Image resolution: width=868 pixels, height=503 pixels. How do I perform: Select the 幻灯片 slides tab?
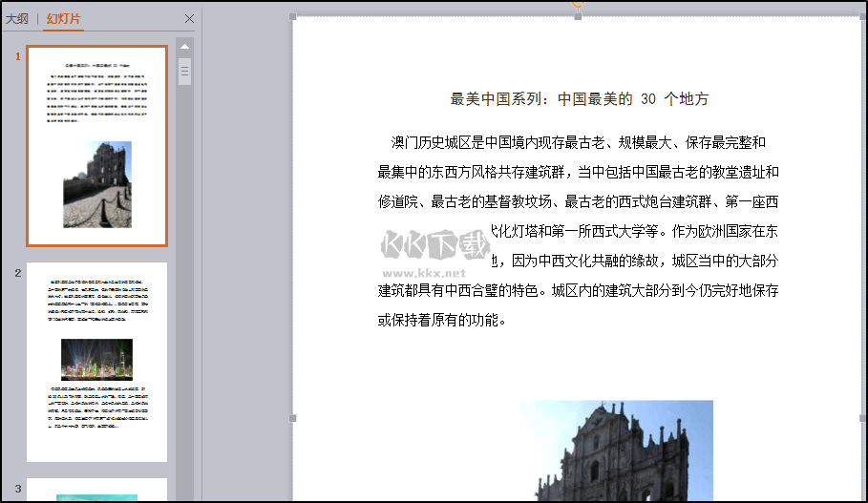click(x=65, y=18)
